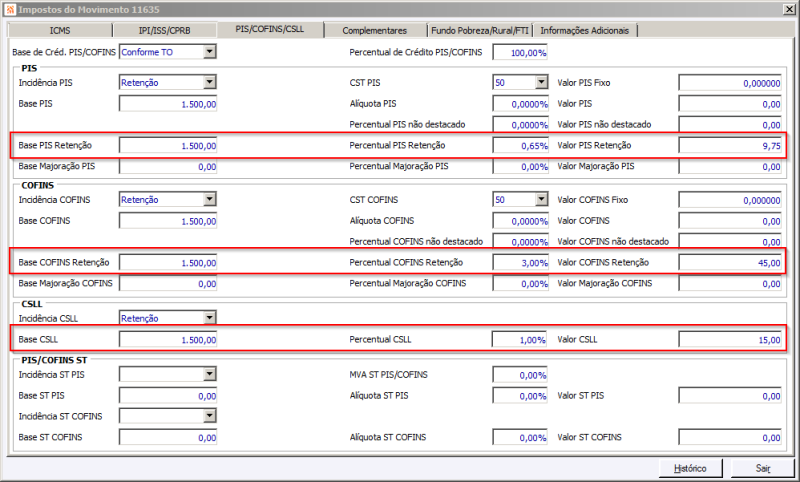Edit Base COFINS Retenção field
Screen dimensions: 800x482
(x=168, y=263)
